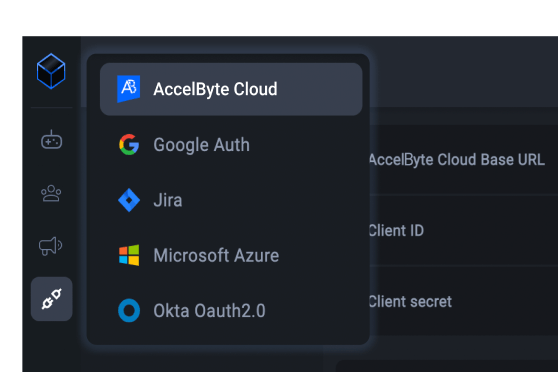Open the users group sidebar section
558x372 pixels.
tap(51, 193)
